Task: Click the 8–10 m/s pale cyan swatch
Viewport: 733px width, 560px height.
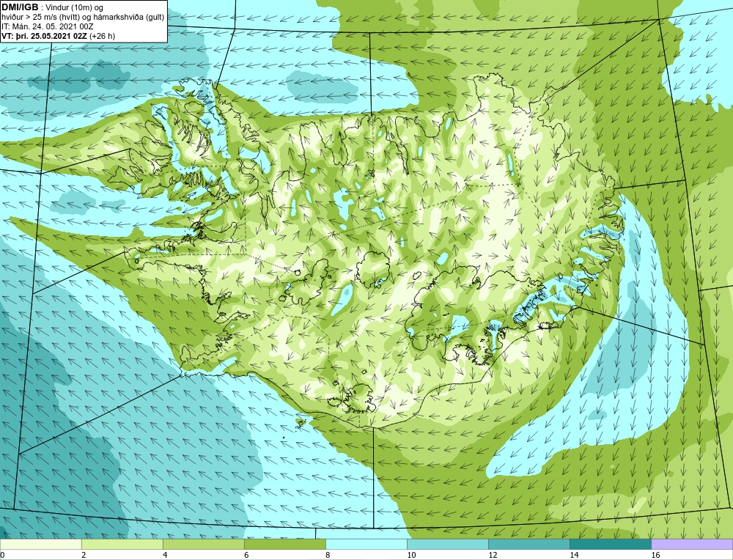Action: pos(366,544)
